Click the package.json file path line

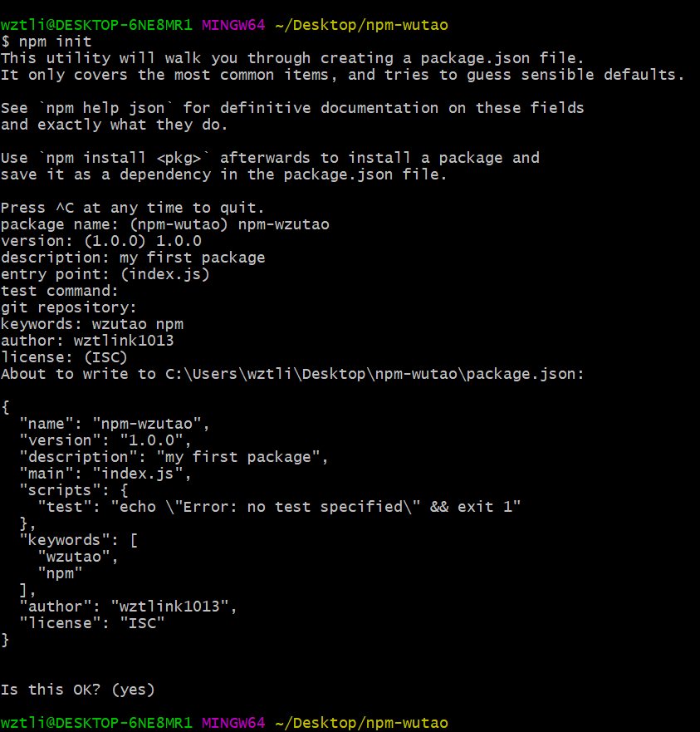coord(292,374)
